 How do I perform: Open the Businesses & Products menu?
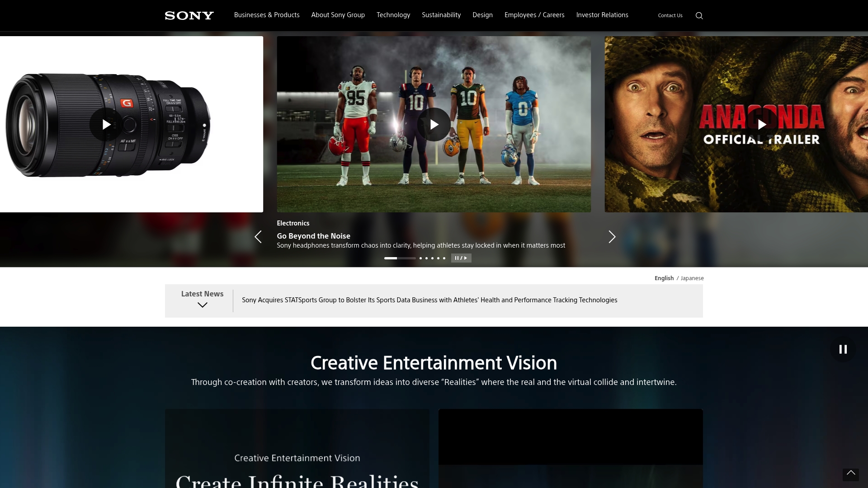point(267,15)
